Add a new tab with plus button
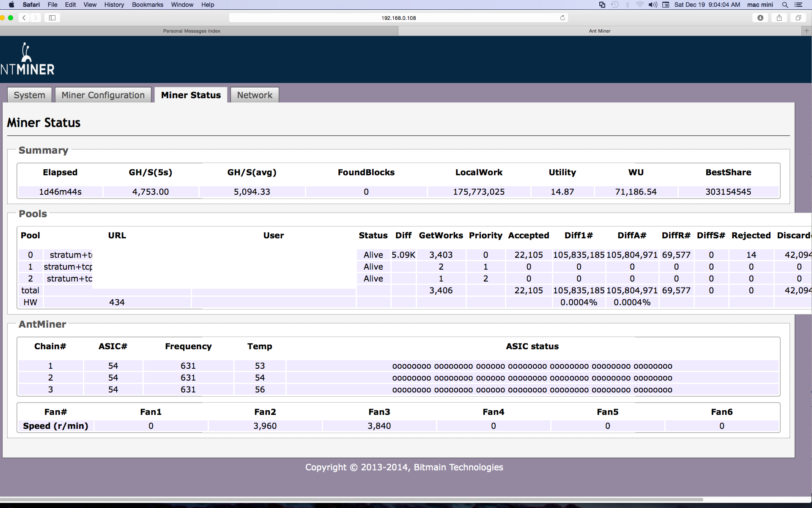The height and width of the screenshot is (508, 812). [x=807, y=31]
